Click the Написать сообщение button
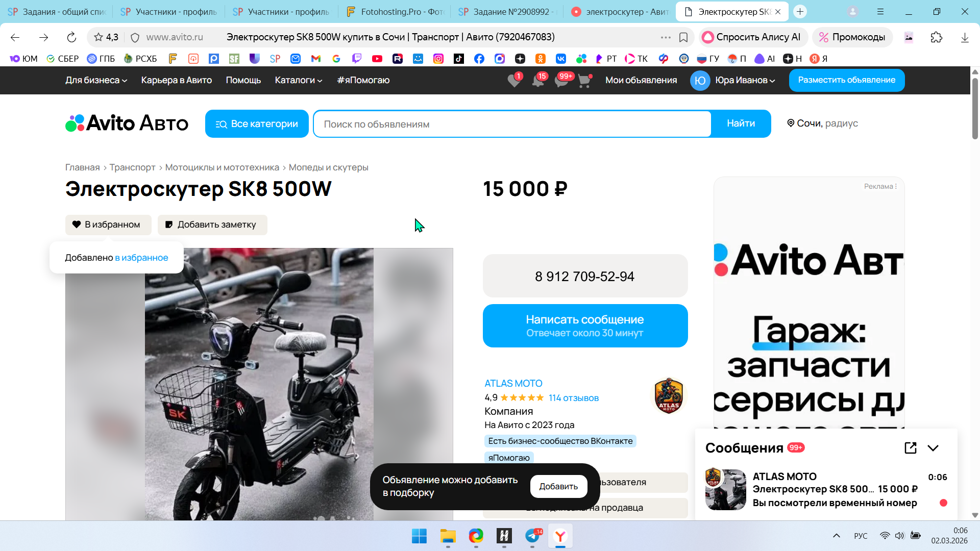The height and width of the screenshot is (551, 980). pos(585,325)
